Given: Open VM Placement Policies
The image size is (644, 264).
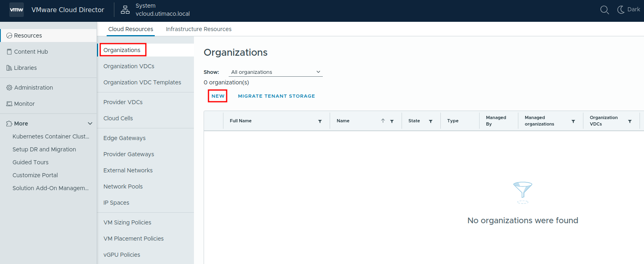Looking at the screenshot, I should (134, 239).
